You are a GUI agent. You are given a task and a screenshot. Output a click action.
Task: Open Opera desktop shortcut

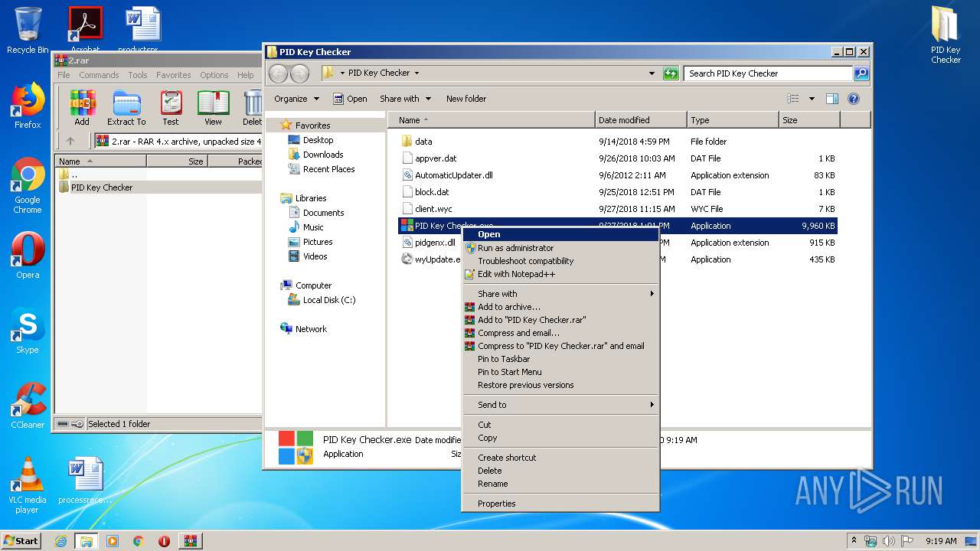point(28,256)
